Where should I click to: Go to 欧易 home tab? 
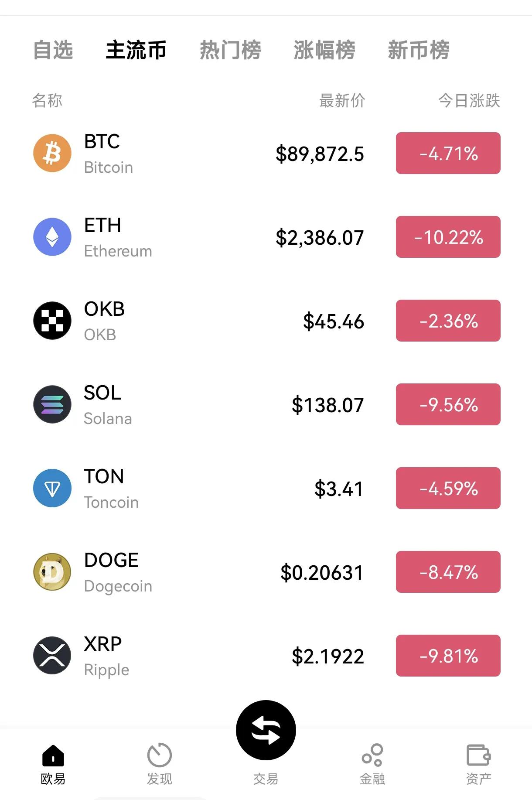point(53,763)
